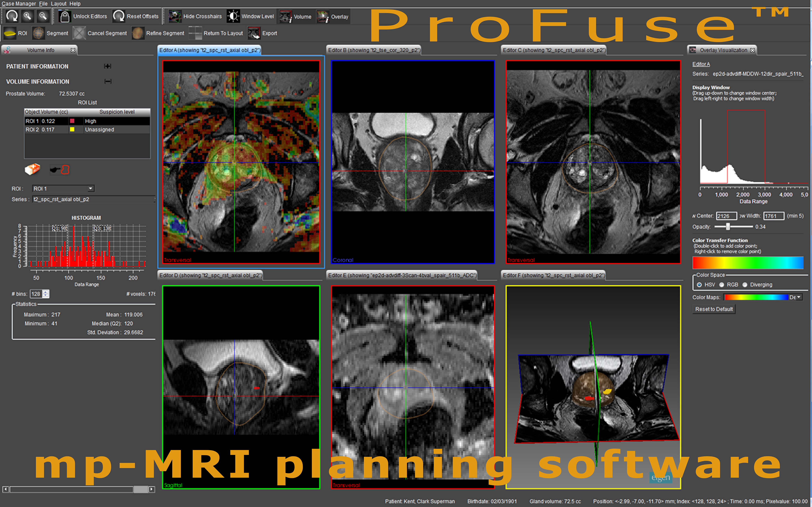Choose the Refine Segment tool
812x507 pixels.
point(158,33)
